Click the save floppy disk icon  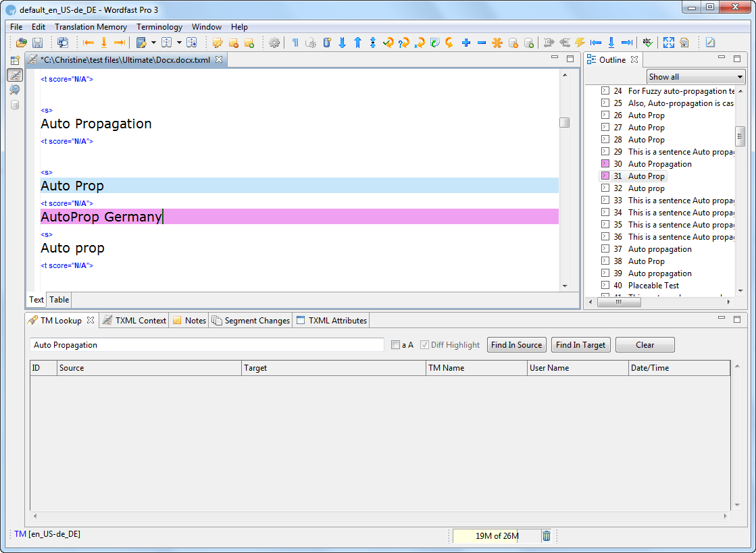(x=38, y=43)
